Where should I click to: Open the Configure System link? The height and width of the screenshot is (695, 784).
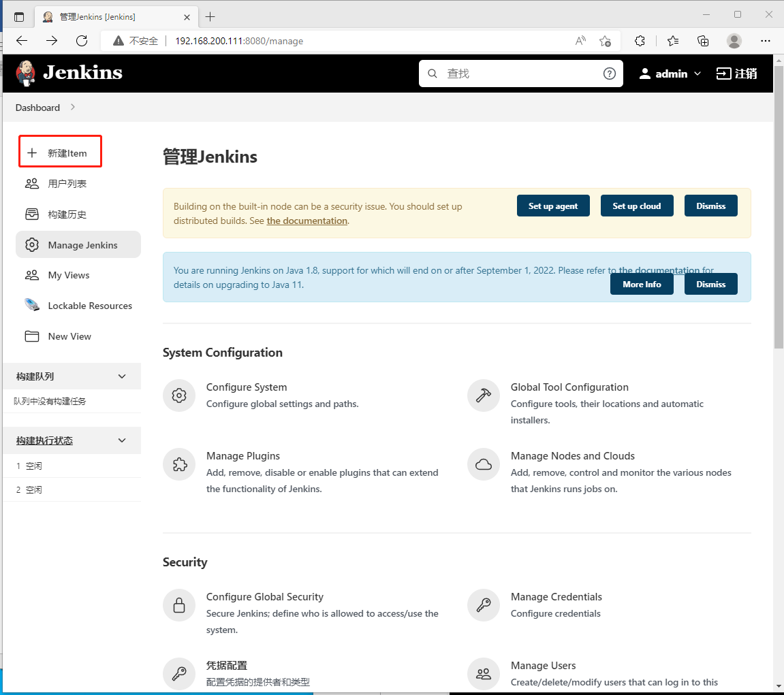pyautogui.click(x=247, y=387)
